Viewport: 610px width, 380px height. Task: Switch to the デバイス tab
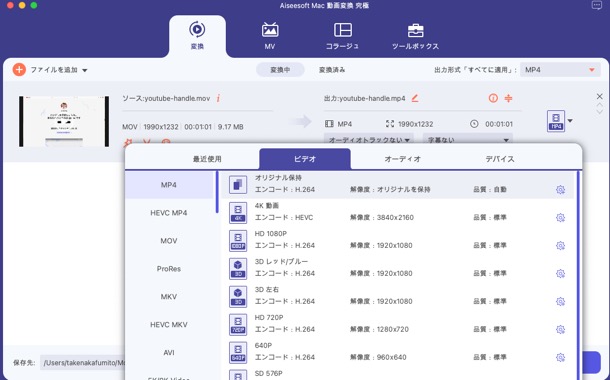click(500, 159)
